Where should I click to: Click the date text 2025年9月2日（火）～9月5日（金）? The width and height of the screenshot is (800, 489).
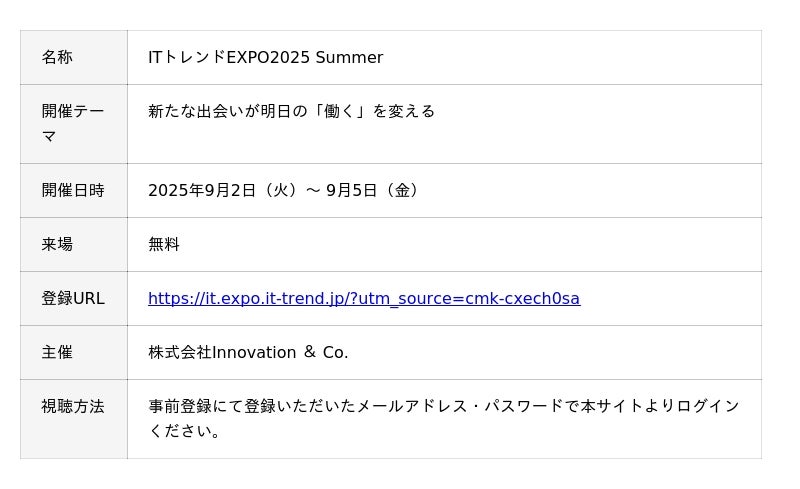[285, 190]
